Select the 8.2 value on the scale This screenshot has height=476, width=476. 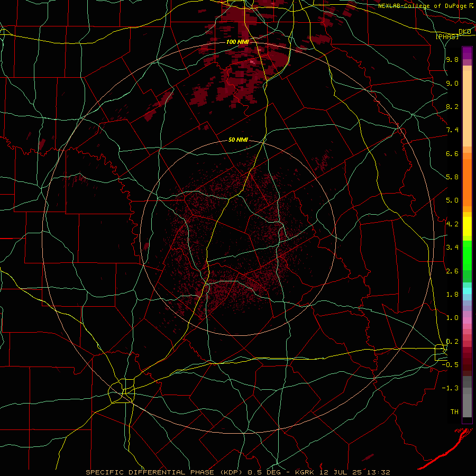(x=452, y=106)
